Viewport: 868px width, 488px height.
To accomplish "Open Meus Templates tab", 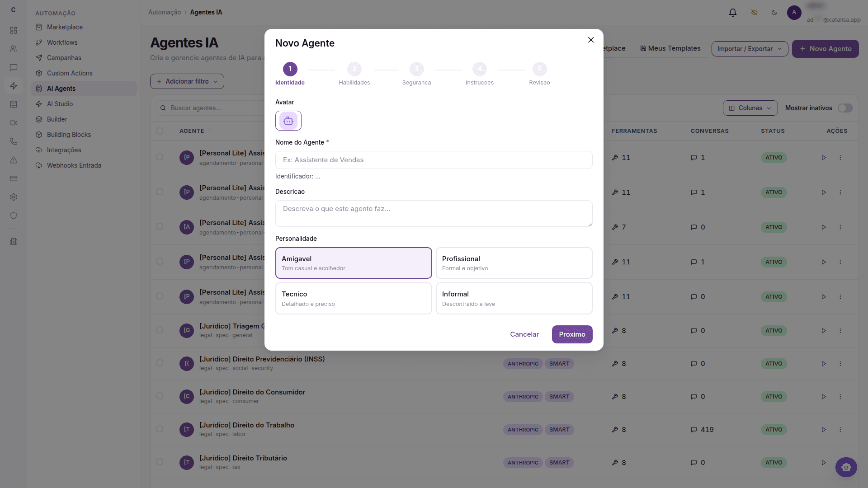I will [670, 48].
